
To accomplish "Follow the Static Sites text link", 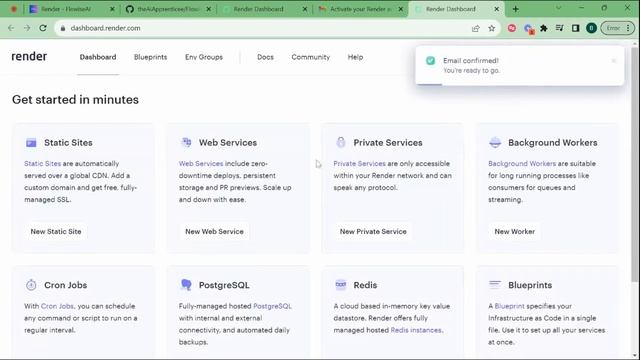I will click(42, 163).
